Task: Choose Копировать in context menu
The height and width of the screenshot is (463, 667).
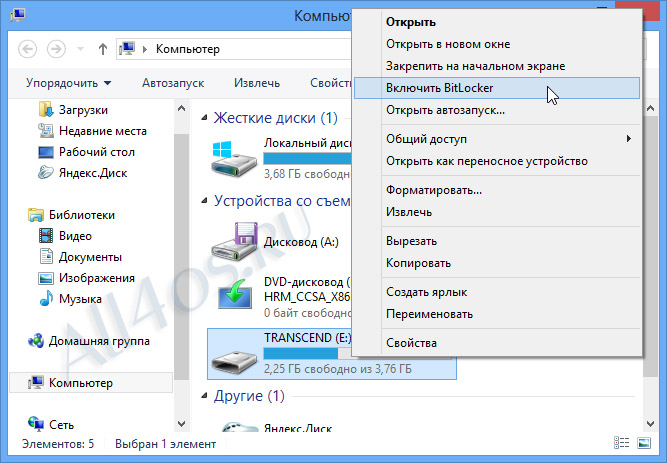Action: [497, 263]
